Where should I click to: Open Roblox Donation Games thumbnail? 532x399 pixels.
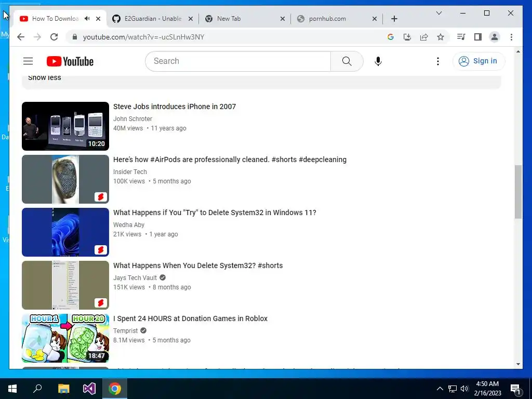tap(65, 338)
